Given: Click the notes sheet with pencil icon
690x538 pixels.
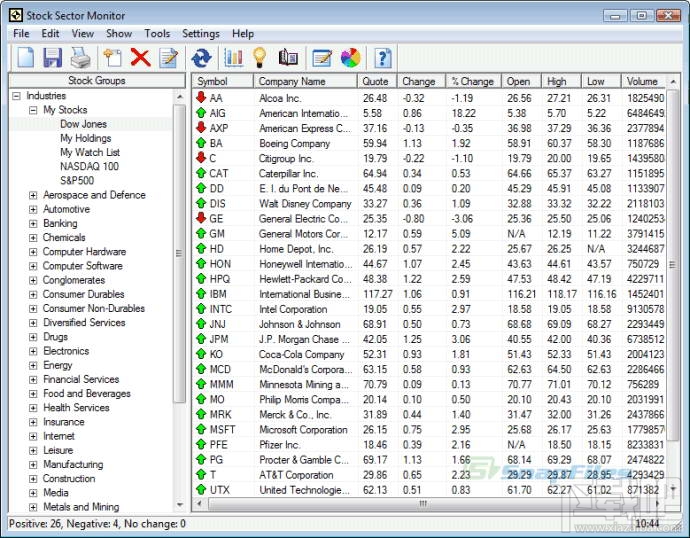Looking at the screenshot, I should (322, 58).
